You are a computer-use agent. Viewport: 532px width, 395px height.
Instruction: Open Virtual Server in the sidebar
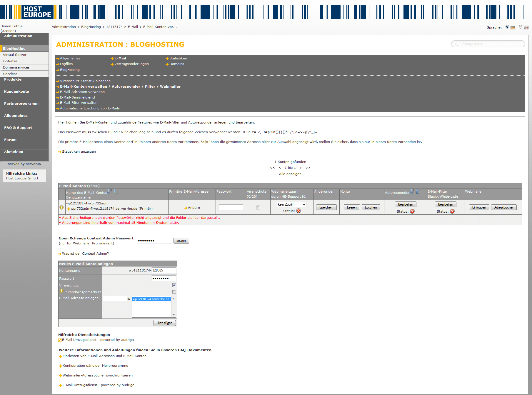click(15, 55)
